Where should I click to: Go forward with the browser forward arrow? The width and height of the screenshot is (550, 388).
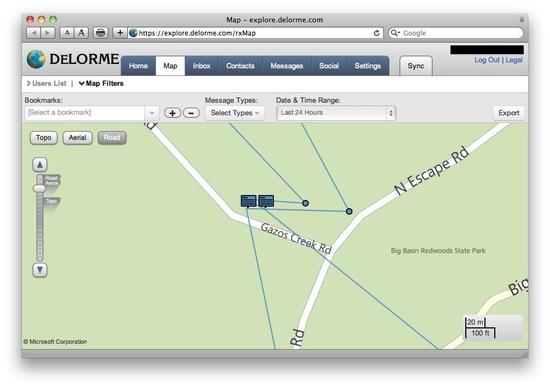[x=48, y=33]
